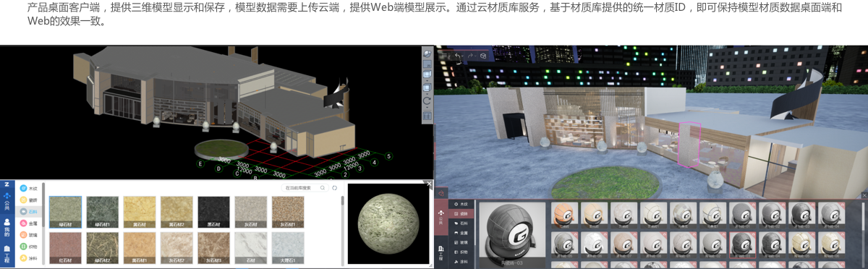
Task: Click the 3D cube icon in the Web viewer toolbar
Action: tap(483, 56)
